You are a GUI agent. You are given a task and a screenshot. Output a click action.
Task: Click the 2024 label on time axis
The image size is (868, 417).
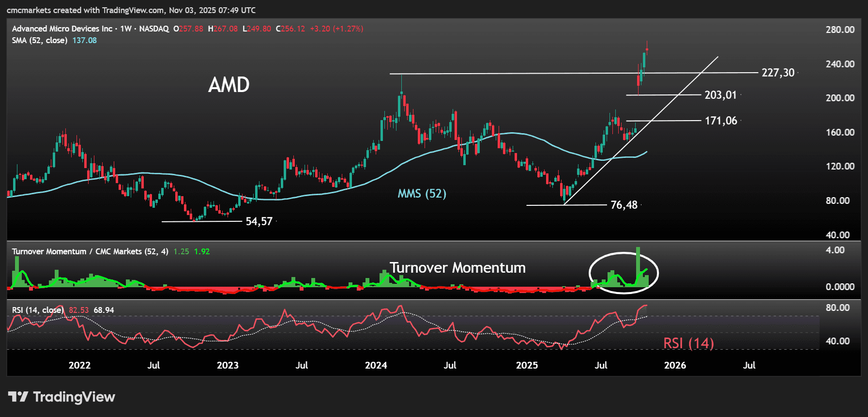click(x=376, y=365)
